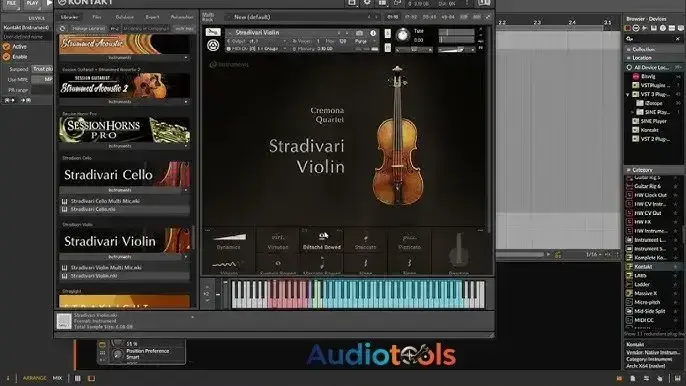Open the Kontakt settings gear icon
This screenshot has width=686, height=386.
[367, 3]
